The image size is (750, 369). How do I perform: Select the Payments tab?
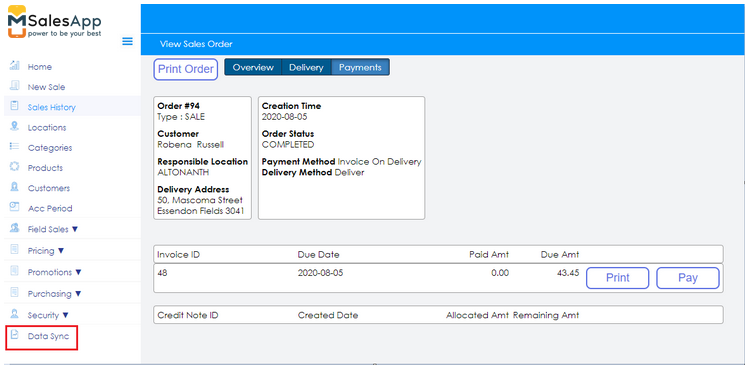coord(360,67)
